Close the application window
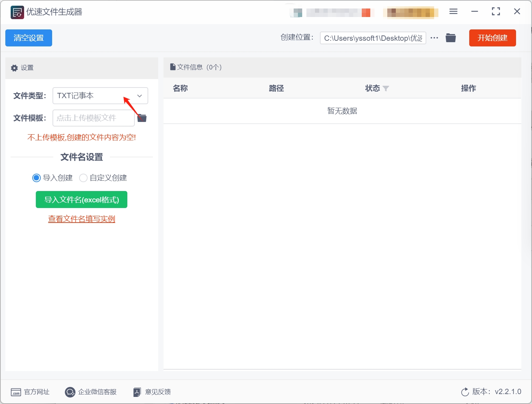The image size is (532, 404). [x=517, y=12]
